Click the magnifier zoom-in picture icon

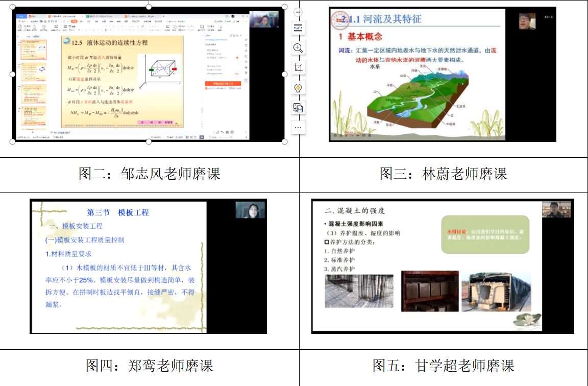point(298,48)
